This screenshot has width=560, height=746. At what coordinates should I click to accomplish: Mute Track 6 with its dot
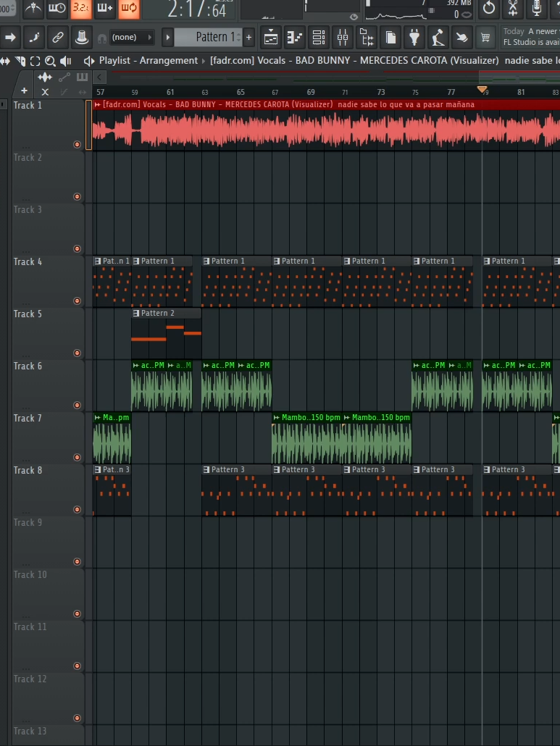77,405
